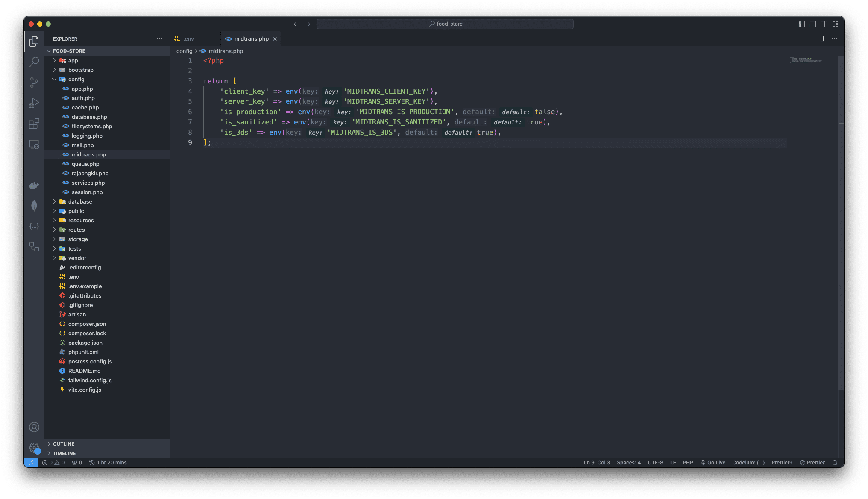The height and width of the screenshot is (499, 868).
Task: Open the Search view in activity bar
Action: pos(34,62)
